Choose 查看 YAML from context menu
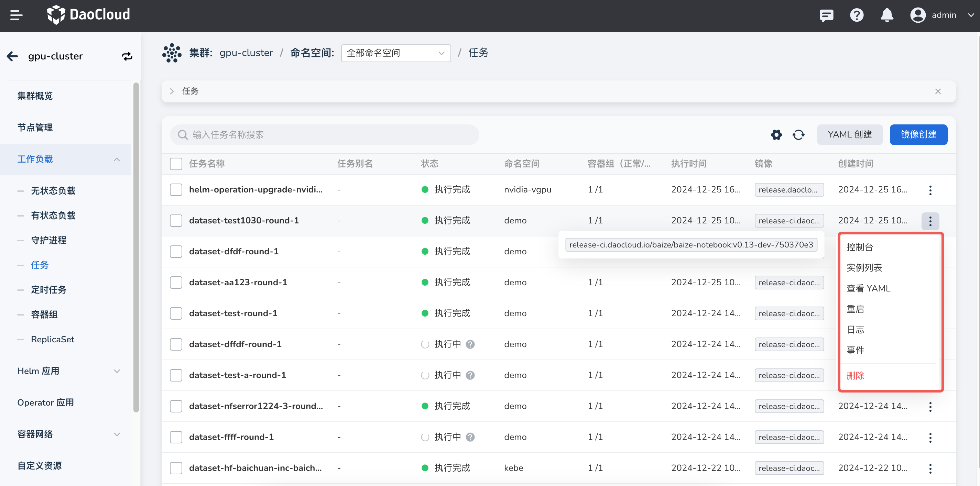Screen dimensions: 980x486 868,288
